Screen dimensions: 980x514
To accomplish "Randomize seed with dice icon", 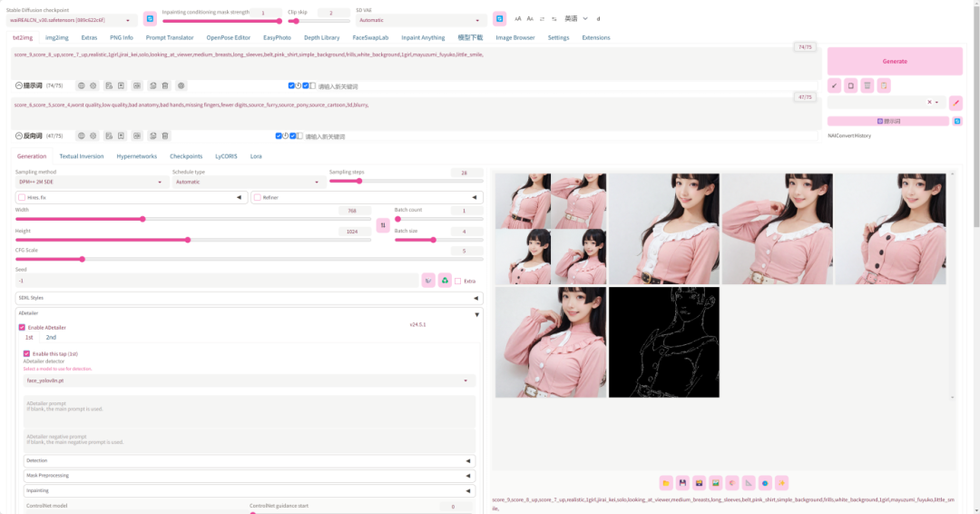I will 428,281.
